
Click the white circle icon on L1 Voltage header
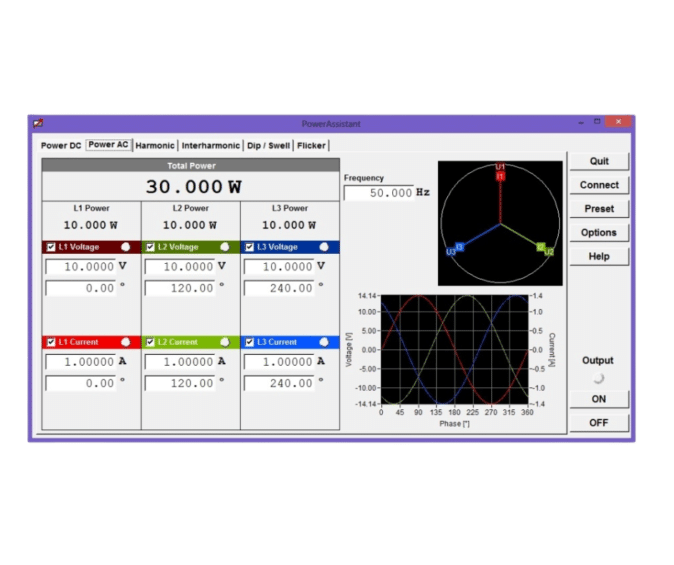[126, 246]
